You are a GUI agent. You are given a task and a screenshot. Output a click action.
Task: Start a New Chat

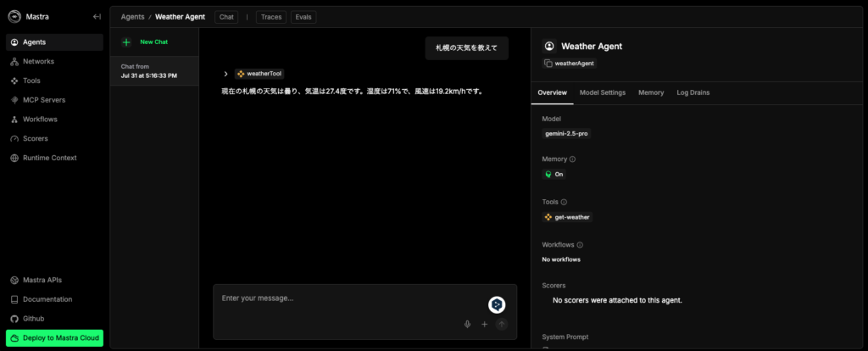click(153, 42)
